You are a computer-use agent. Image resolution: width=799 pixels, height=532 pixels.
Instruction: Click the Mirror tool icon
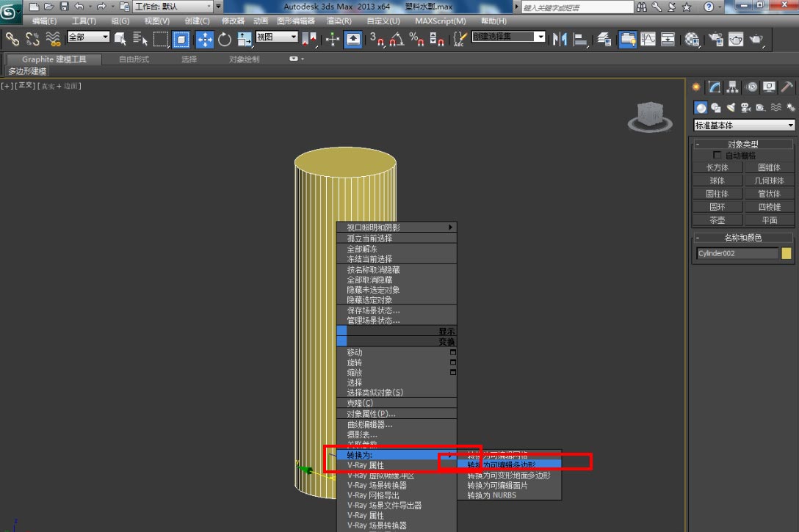point(560,39)
